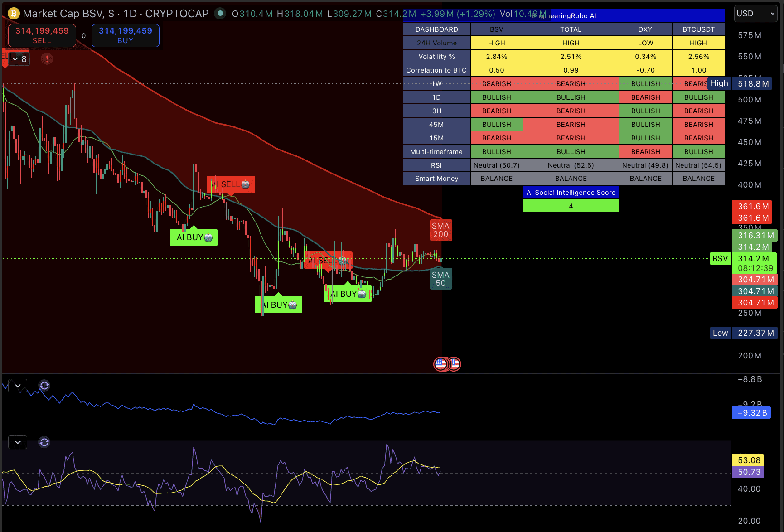Open the USD currency dropdown
The width and height of the screenshot is (784, 532).
coord(755,13)
